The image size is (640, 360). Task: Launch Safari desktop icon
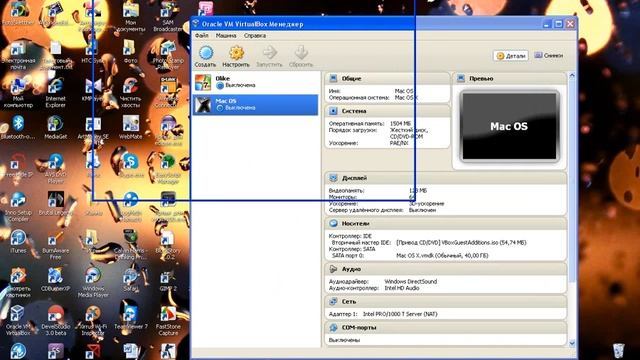[131, 280]
